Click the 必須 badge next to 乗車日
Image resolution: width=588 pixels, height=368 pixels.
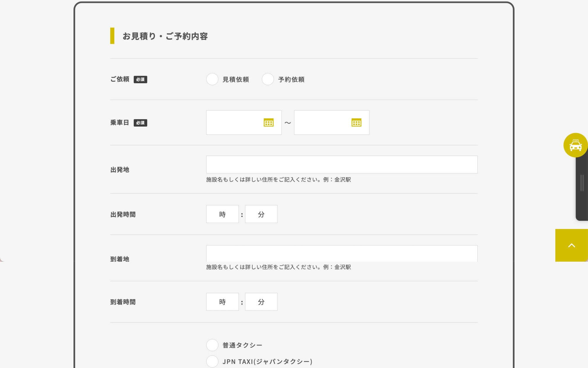tap(140, 123)
